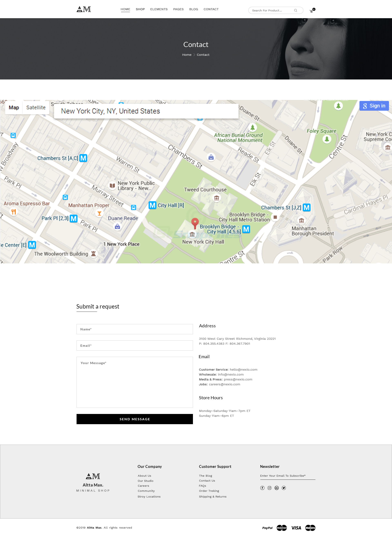The width and height of the screenshot is (392, 539).
Task: Click the red map location pin
Action: [195, 223]
